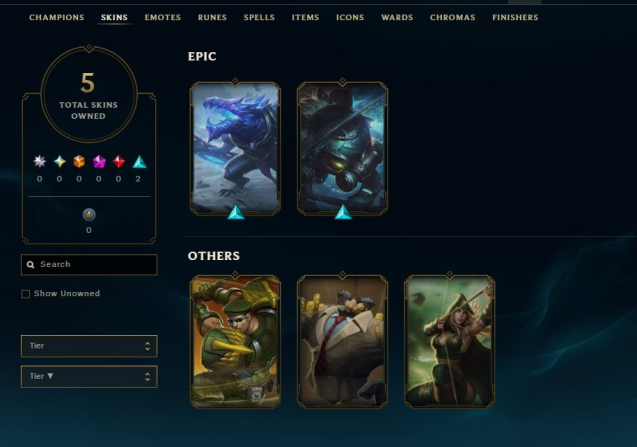
Task: Go to the Emotes tab
Action: 162,17
